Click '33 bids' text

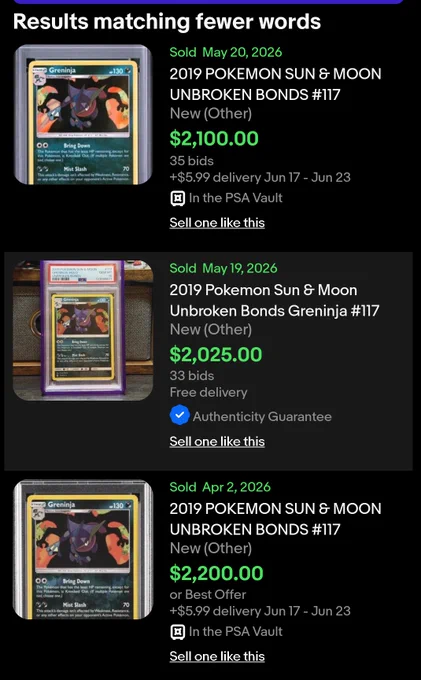click(x=192, y=376)
